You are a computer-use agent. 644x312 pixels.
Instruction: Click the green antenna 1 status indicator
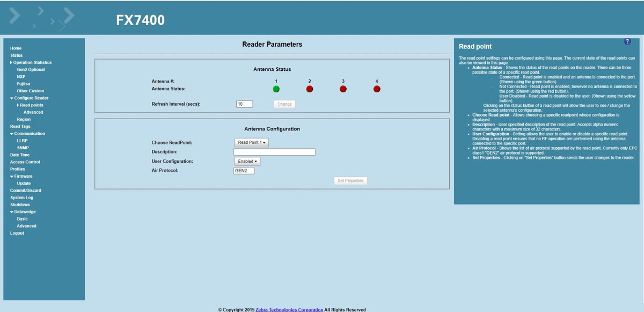(276, 89)
